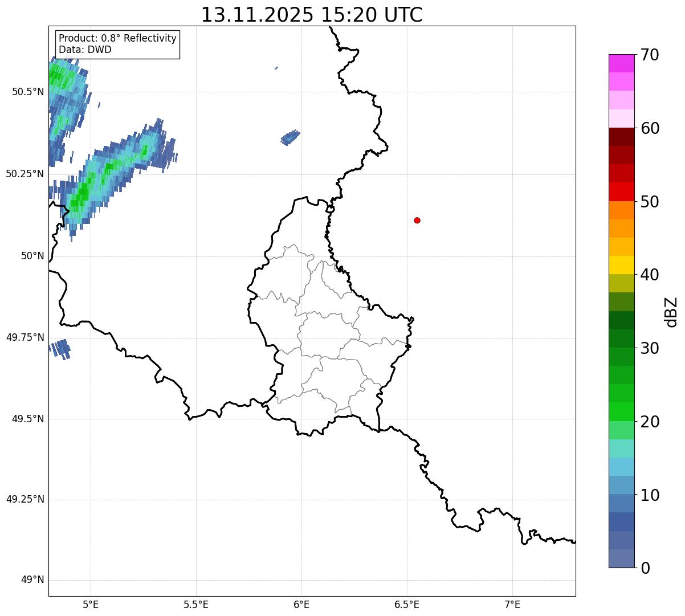
Task: Click the 5.5°E longitude label
Action: [196, 604]
